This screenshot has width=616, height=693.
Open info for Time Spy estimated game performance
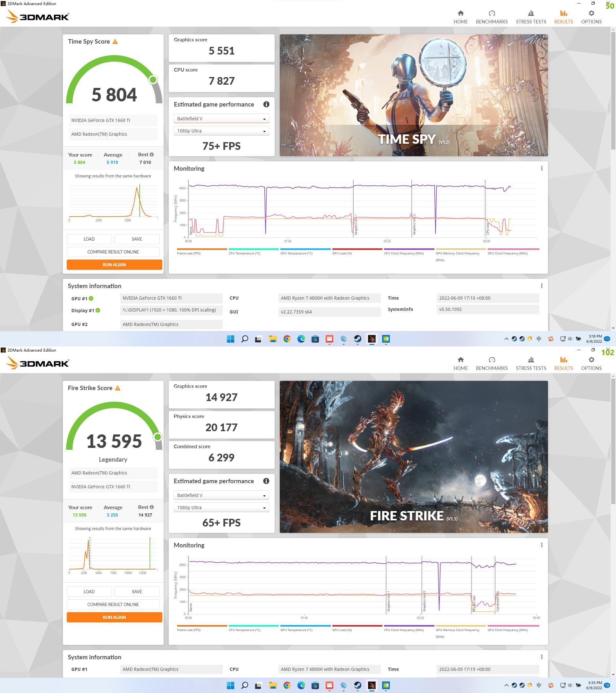click(266, 104)
